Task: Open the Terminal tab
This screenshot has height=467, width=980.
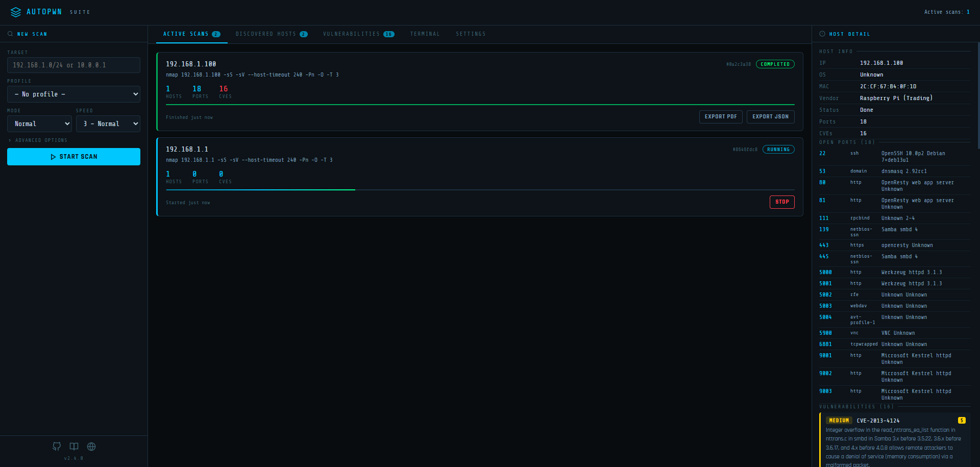Action: point(425,34)
